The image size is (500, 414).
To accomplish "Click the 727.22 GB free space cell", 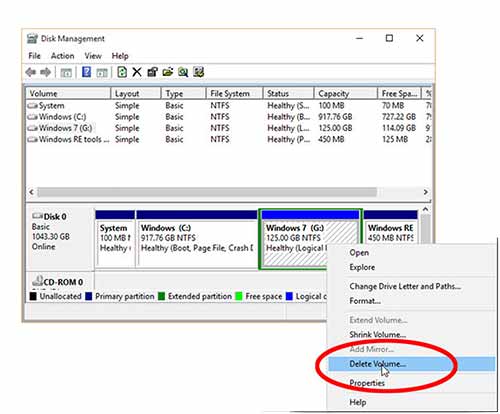I will [x=399, y=117].
